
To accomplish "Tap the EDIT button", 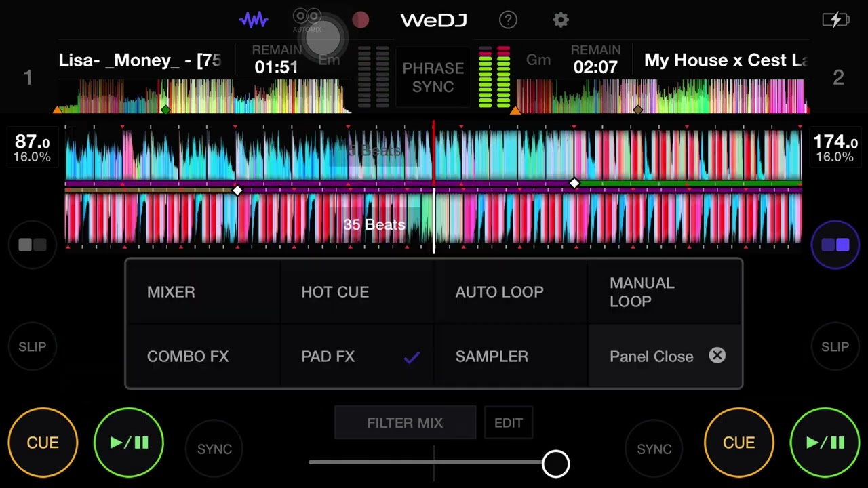I will point(509,422).
